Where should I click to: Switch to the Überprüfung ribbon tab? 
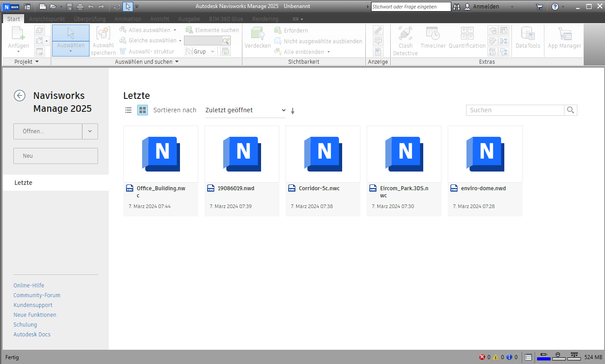pyautogui.click(x=90, y=19)
